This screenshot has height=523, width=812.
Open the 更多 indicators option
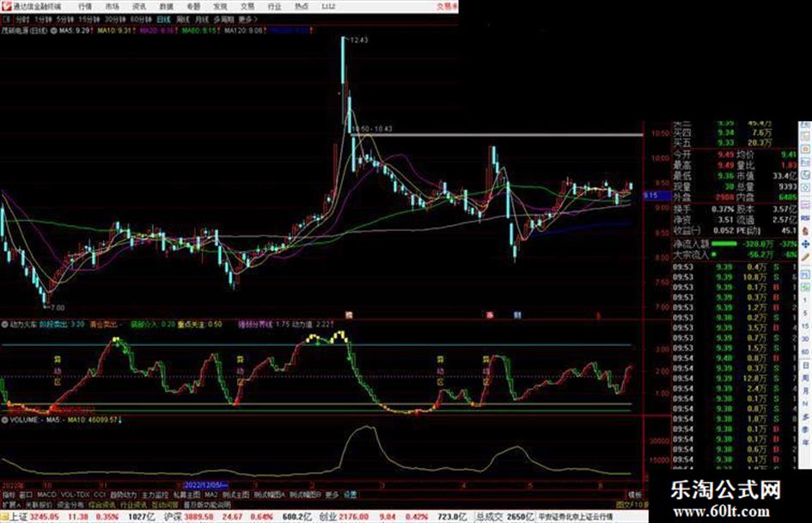click(332, 495)
